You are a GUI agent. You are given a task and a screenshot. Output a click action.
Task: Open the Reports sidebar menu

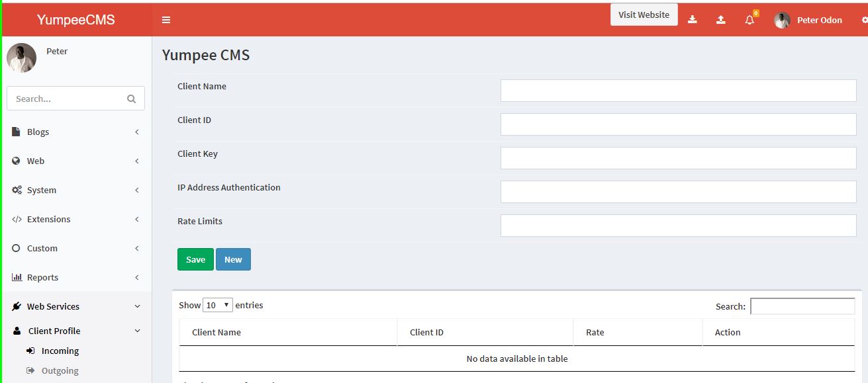click(77, 277)
